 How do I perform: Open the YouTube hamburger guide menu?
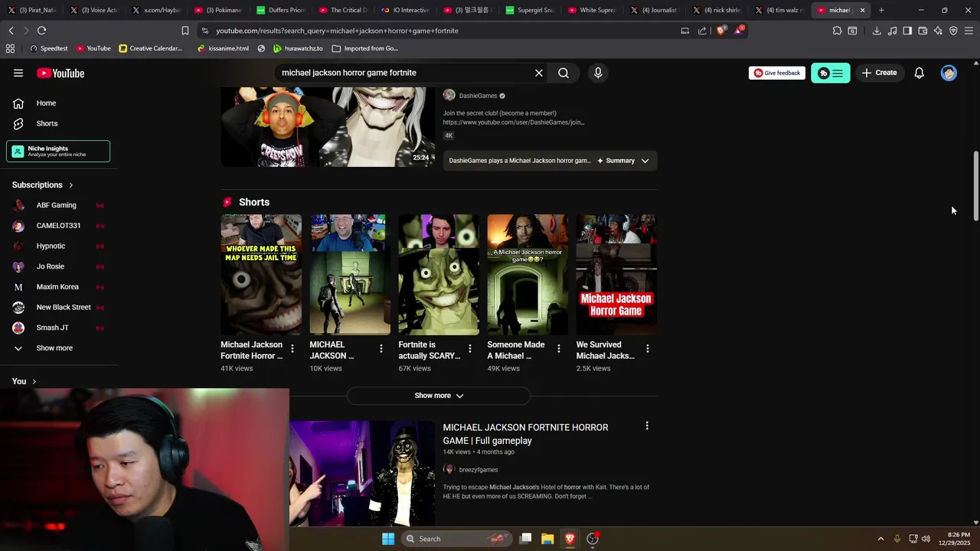(x=18, y=73)
